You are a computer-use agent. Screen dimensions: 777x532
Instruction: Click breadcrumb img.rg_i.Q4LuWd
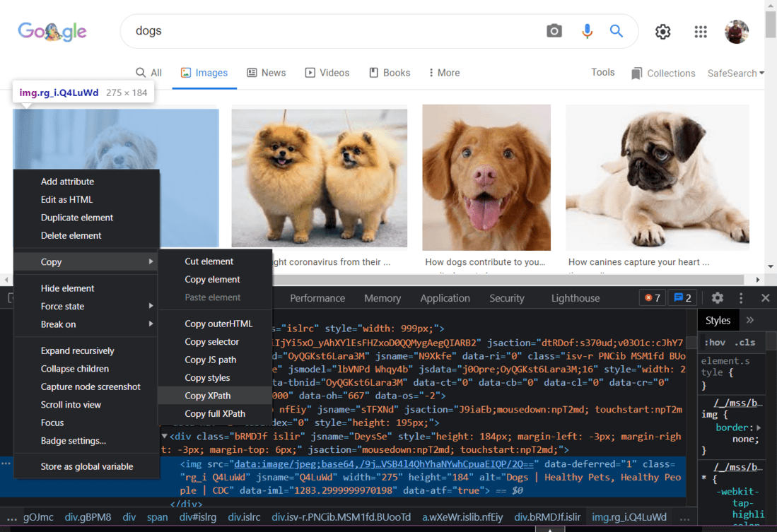pyautogui.click(x=629, y=517)
